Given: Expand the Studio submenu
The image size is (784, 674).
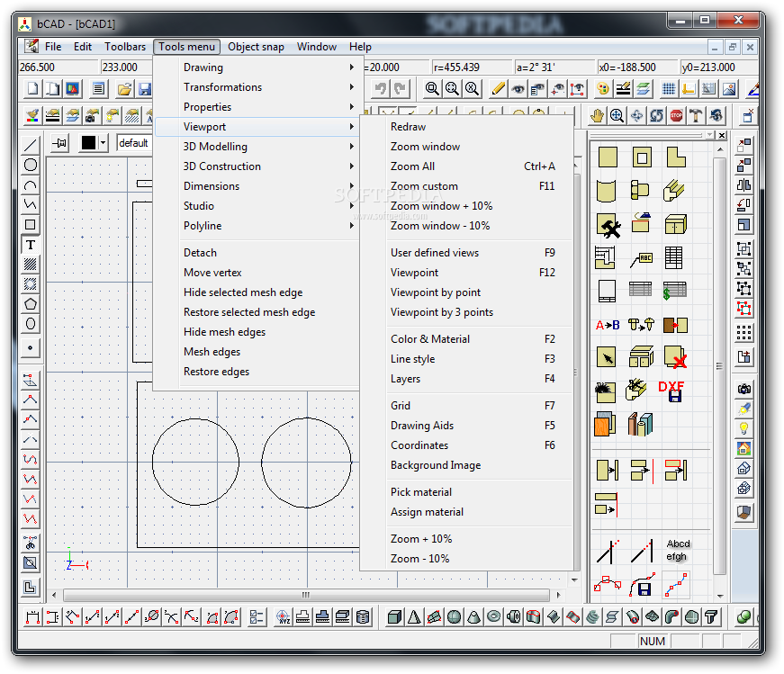Looking at the screenshot, I should click(x=257, y=206).
